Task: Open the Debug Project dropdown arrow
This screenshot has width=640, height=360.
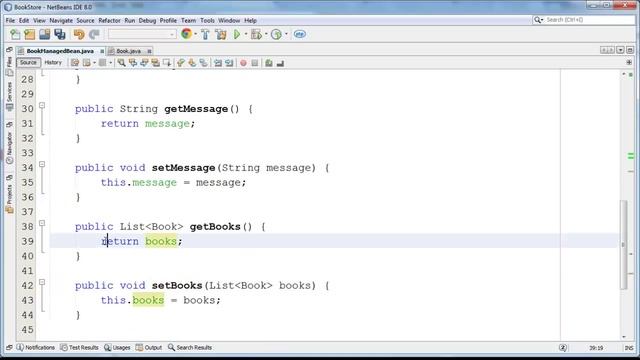Action: click(x=266, y=34)
